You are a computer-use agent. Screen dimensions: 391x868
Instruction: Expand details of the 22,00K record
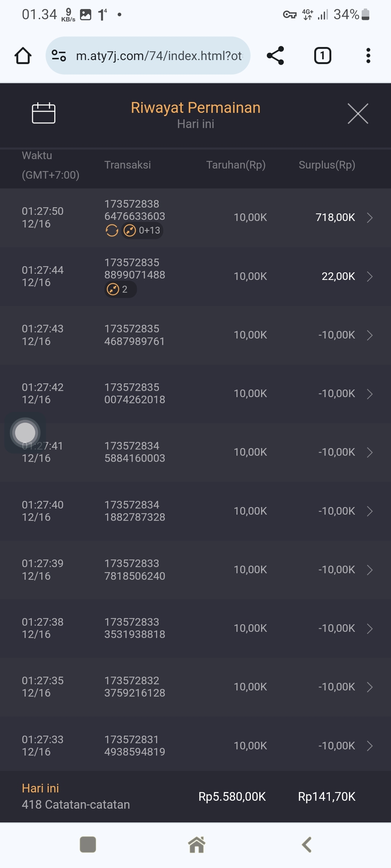tap(370, 277)
